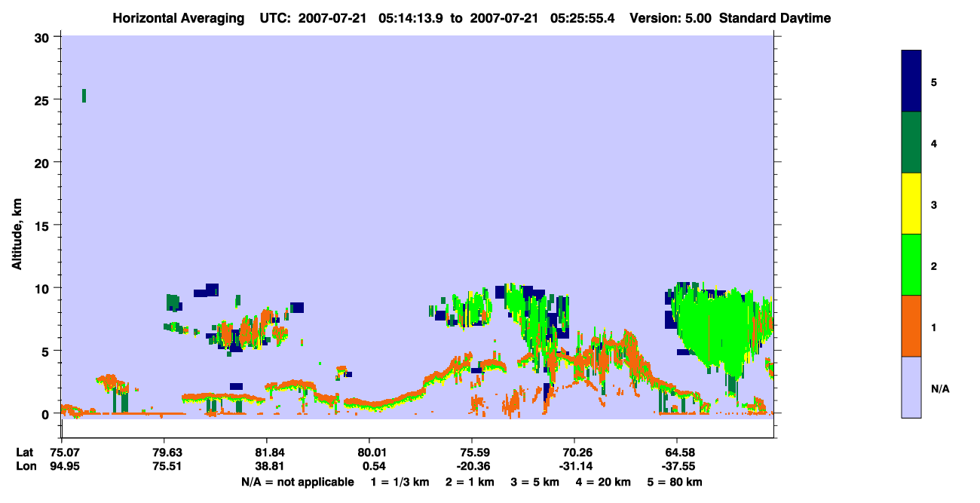
Task: Click the longitude value -20.36
Action: click(x=472, y=466)
